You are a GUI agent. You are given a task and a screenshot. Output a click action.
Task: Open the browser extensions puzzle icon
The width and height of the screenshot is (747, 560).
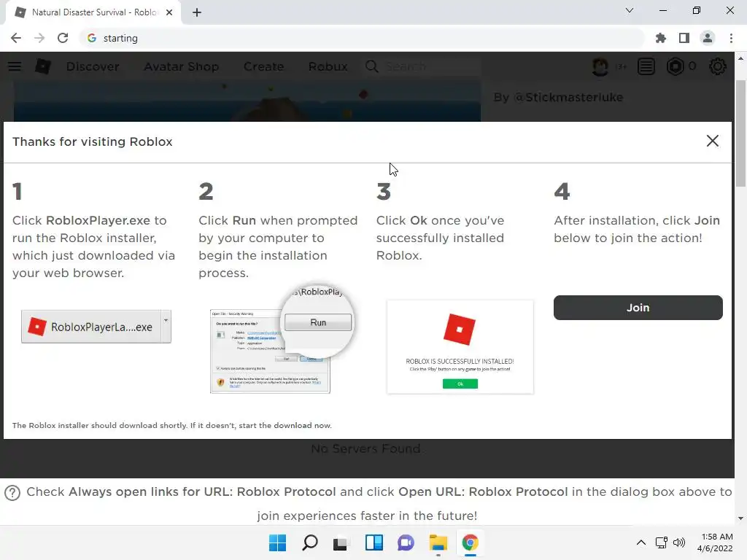pyautogui.click(x=661, y=38)
